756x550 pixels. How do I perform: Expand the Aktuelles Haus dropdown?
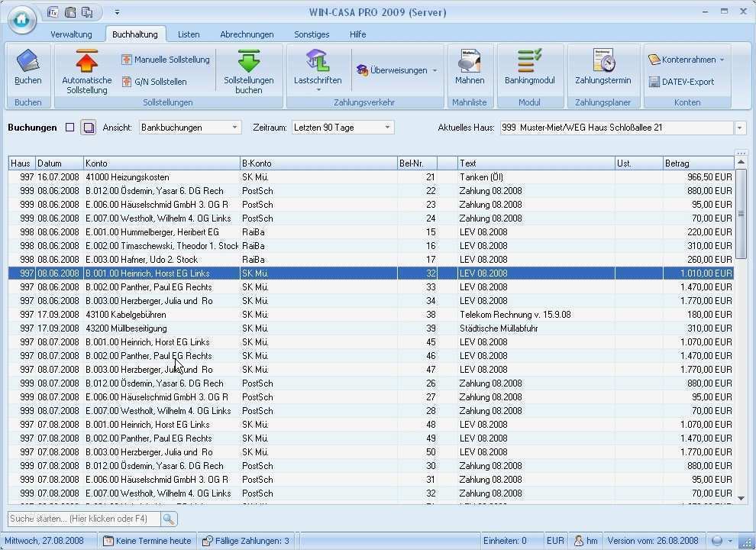740,128
